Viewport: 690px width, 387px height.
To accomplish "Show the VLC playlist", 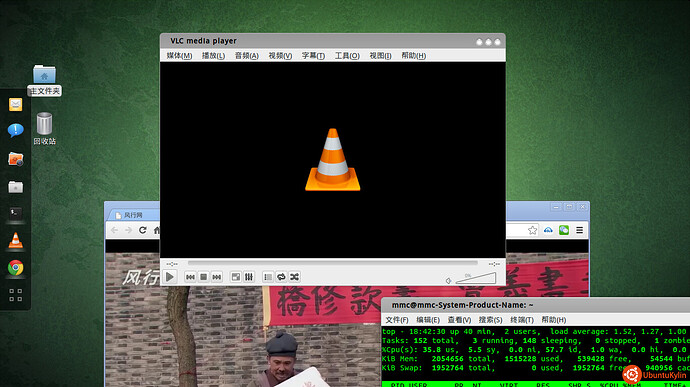I will click(x=268, y=277).
